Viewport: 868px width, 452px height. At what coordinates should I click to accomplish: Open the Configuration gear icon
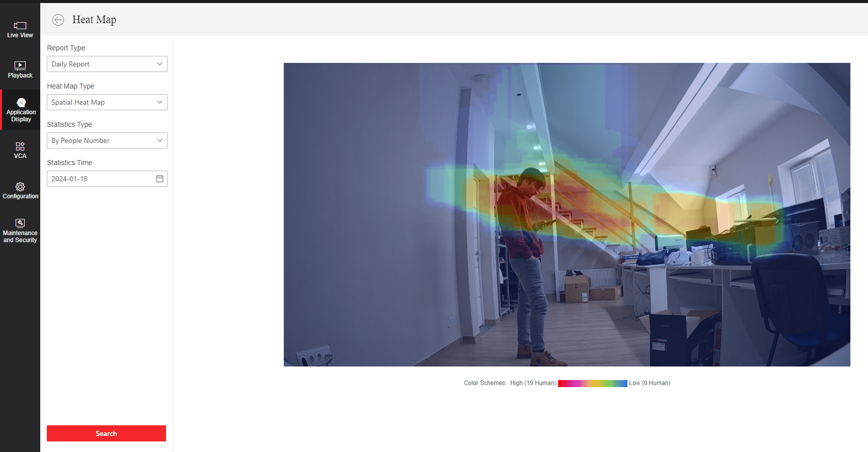(x=20, y=187)
